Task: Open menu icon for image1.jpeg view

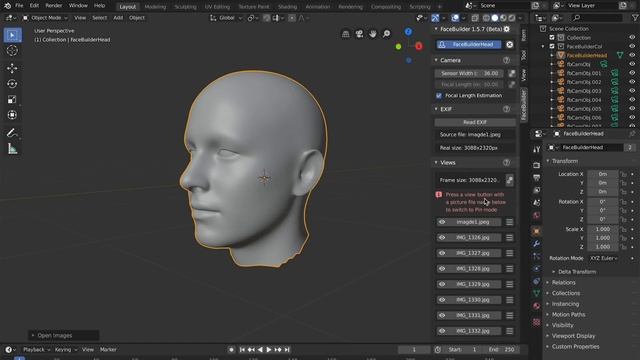Action: pyautogui.click(x=509, y=222)
